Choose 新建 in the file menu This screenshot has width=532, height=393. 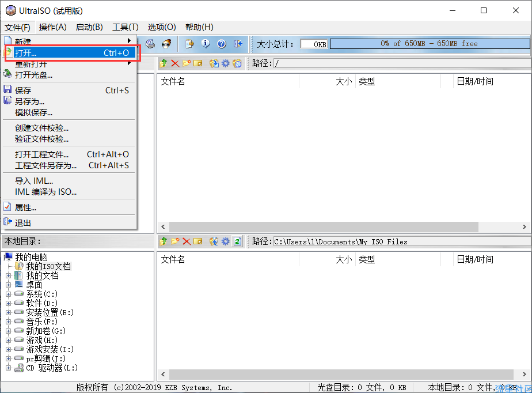tap(70, 41)
